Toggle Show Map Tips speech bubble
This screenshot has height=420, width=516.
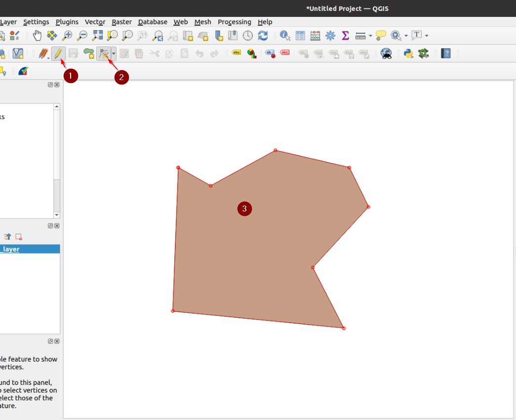click(x=381, y=35)
